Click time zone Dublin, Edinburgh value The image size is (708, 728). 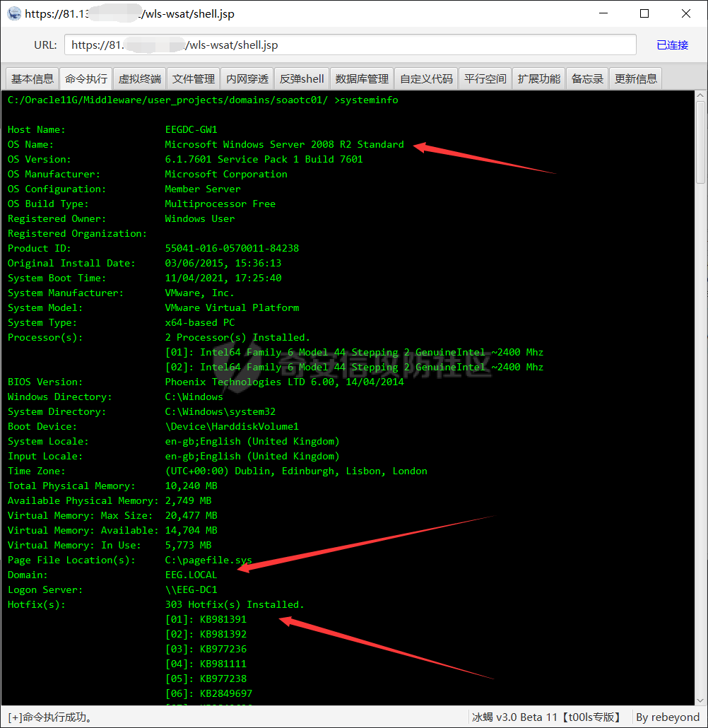pyautogui.click(x=296, y=471)
